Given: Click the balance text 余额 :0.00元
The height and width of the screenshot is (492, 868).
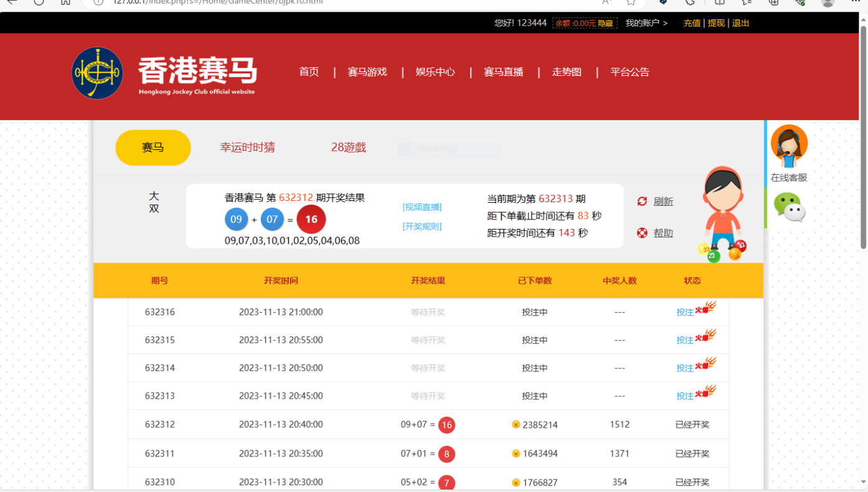Looking at the screenshot, I should pyautogui.click(x=576, y=24).
